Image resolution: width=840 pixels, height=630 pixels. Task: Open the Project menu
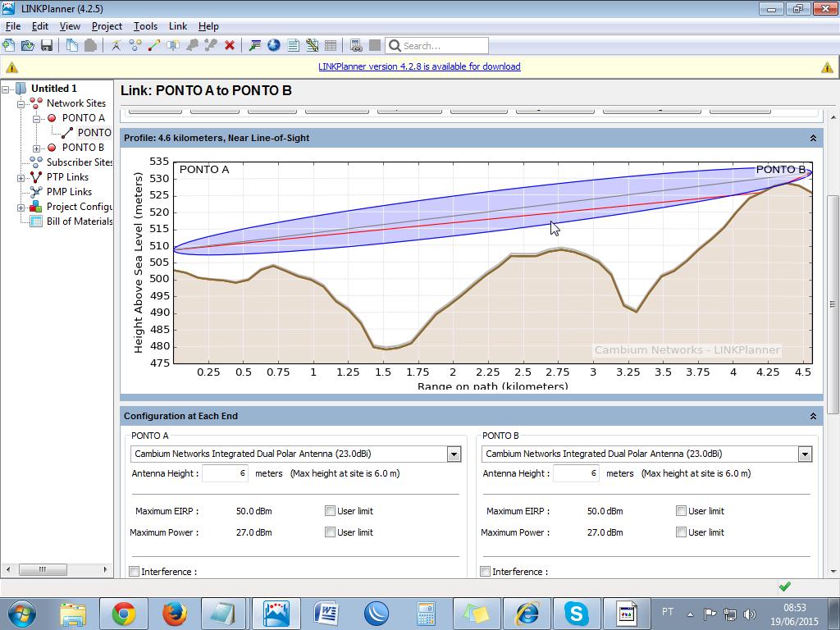(107, 26)
